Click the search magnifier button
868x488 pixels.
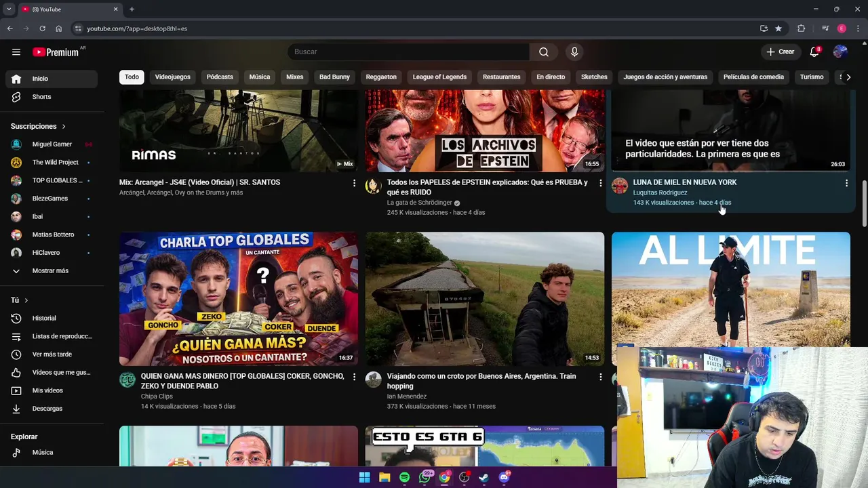(544, 52)
